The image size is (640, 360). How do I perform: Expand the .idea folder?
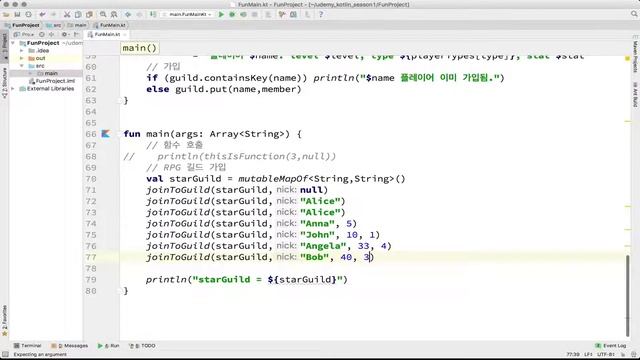click(x=22, y=51)
